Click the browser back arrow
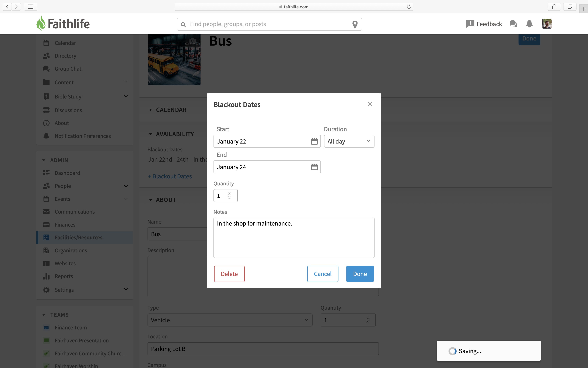The height and width of the screenshot is (368, 588). (7, 7)
